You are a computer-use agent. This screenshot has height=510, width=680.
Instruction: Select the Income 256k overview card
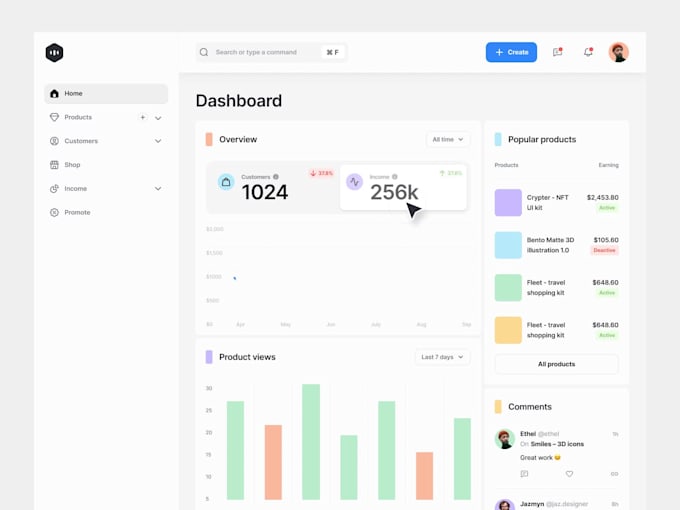point(403,187)
